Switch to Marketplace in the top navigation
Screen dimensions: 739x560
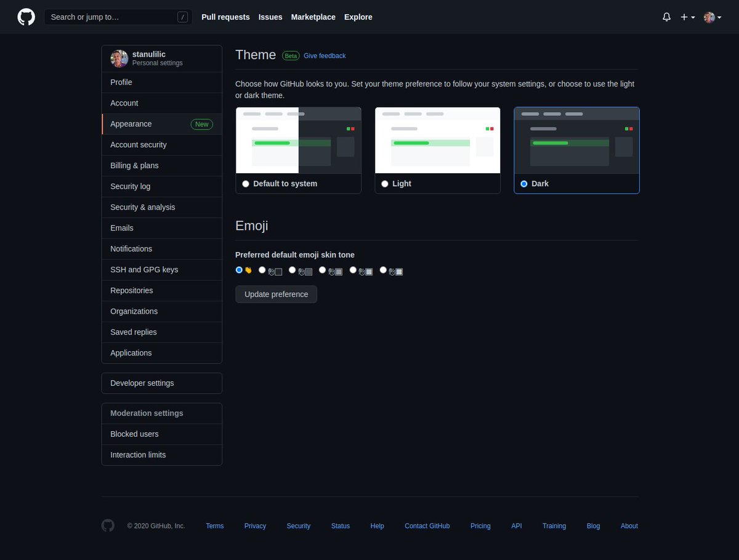tap(313, 17)
